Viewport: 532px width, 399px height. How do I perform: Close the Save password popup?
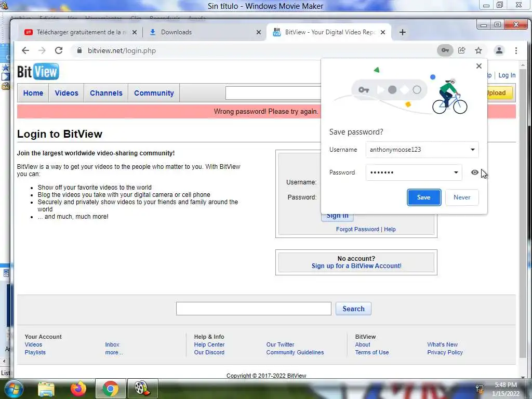pyautogui.click(x=478, y=66)
